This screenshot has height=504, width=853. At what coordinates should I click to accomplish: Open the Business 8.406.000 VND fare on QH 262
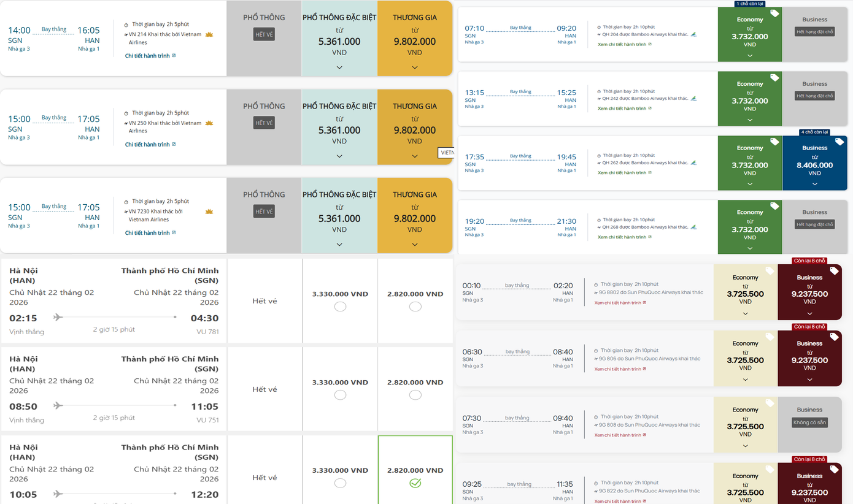tap(814, 166)
